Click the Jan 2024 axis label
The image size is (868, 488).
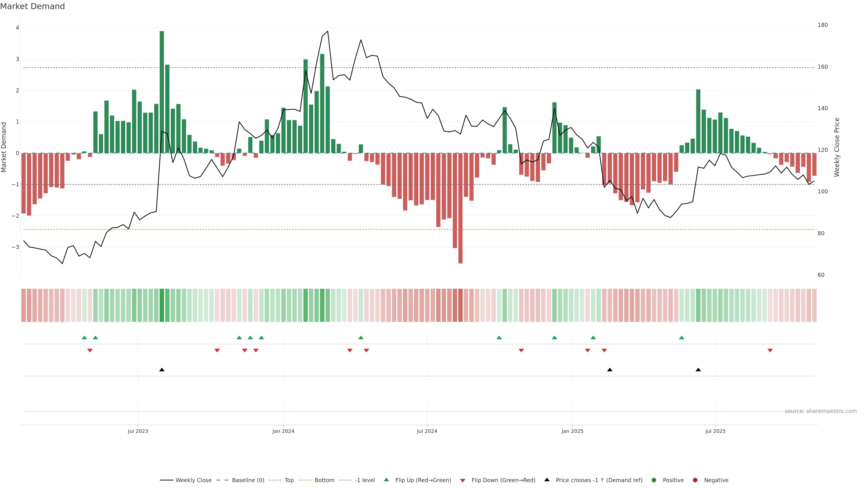coord(283,431)
